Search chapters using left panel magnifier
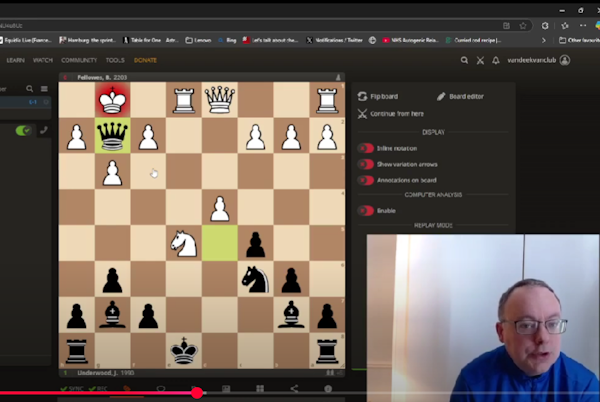 (29, 89)
